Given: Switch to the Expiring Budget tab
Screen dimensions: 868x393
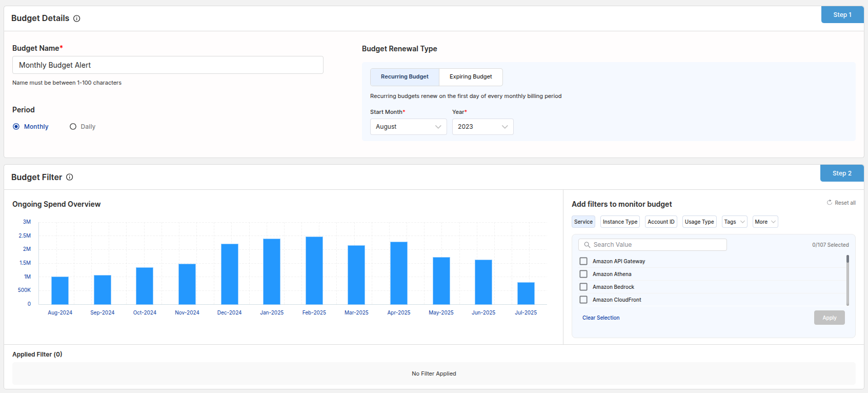Looking at the screenshot, I should point(471,77).
